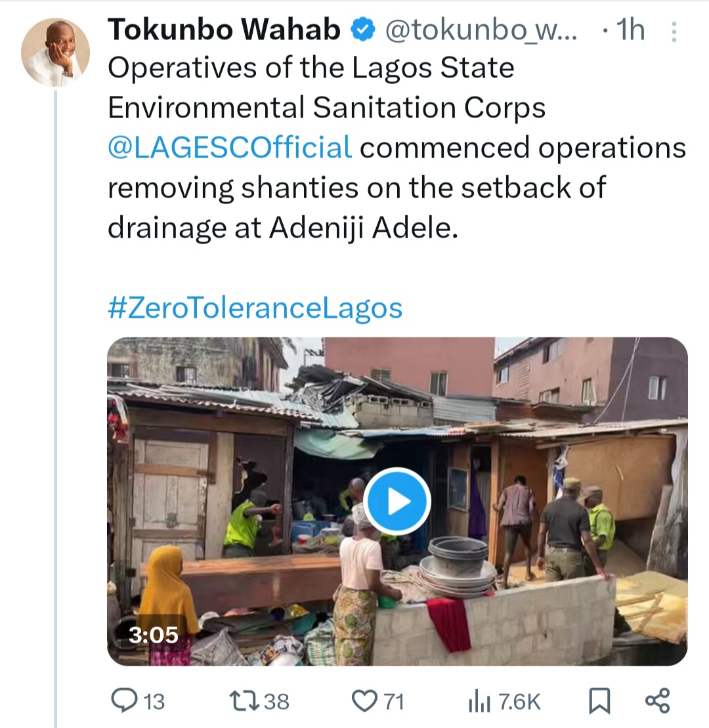Viewport: 709px width, 728px height.
Task: Share the post via share icon
Action: pos(657,701)
